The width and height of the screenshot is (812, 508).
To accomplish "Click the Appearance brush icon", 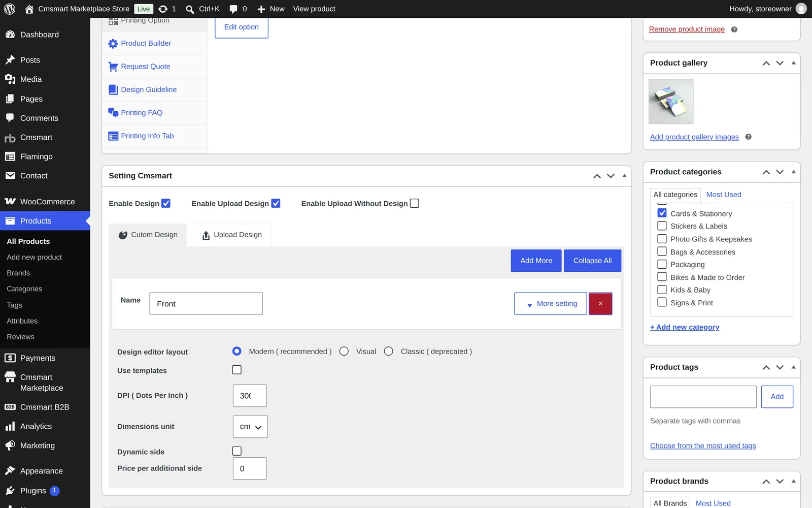I will [x=10, y=471].
